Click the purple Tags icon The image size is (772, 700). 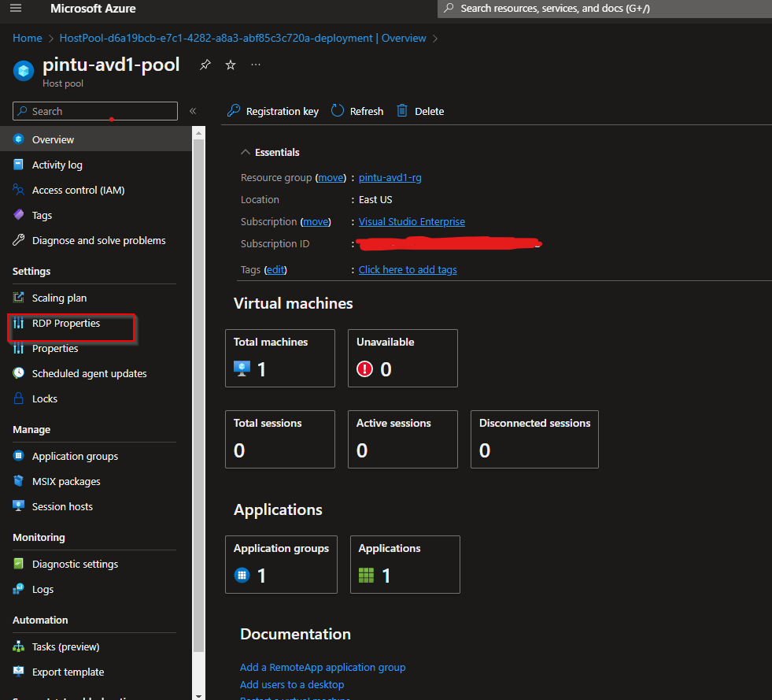point(18,214)
